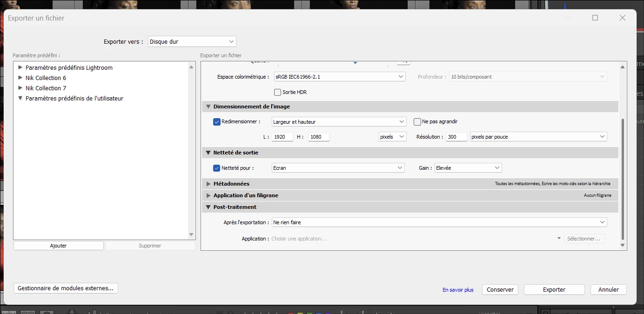Screen dimensions: 644x314
Task: Click the Toutes les métadonnées summary text
Action: (x=553, y=184)
